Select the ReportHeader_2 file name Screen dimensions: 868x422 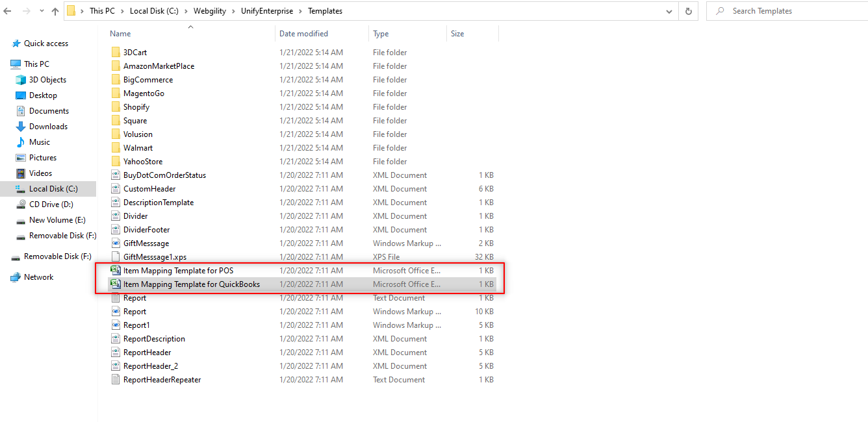pos(151,366)
